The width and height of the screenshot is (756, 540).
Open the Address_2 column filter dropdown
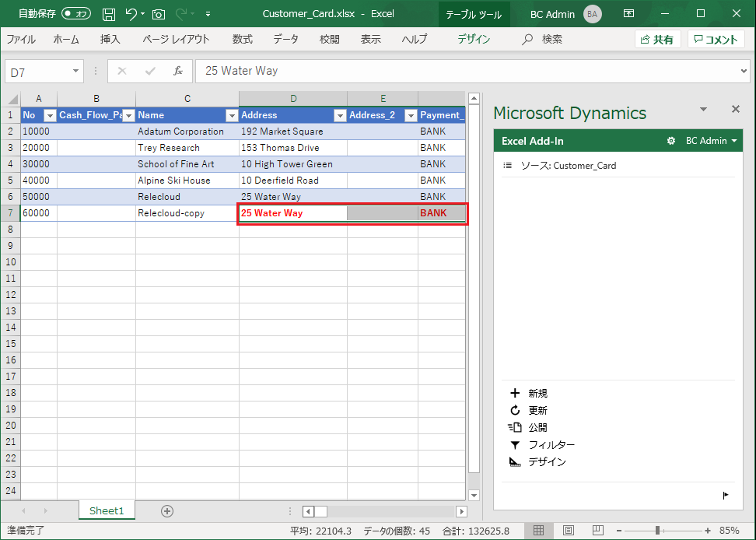pyautogui.click(x=411, y=115)
